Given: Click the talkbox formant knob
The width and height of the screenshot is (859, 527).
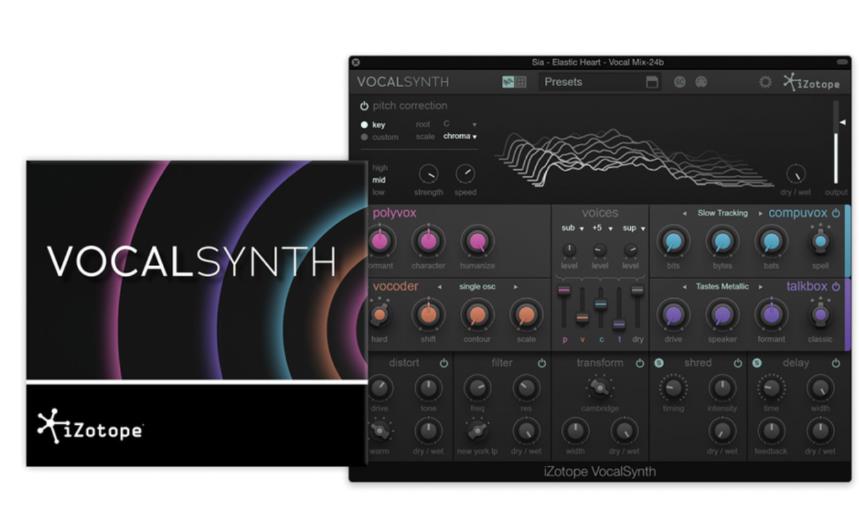Looking at the screenshot, I should tap(771, 314).
